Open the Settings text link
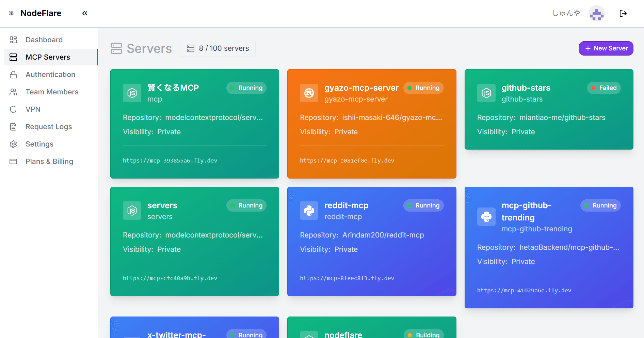The width and height of the screenshot is (644, 338). click(x=39, y=144)
